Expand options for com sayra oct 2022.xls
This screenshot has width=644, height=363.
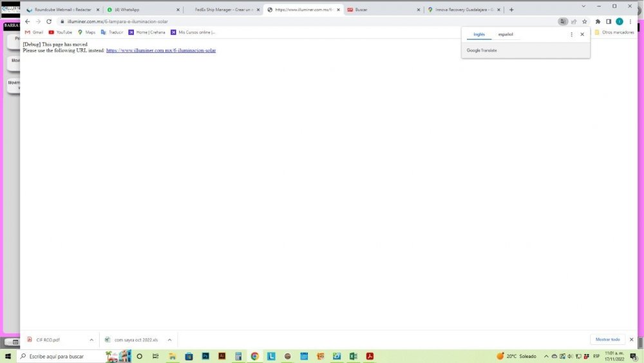coord(169,340)
